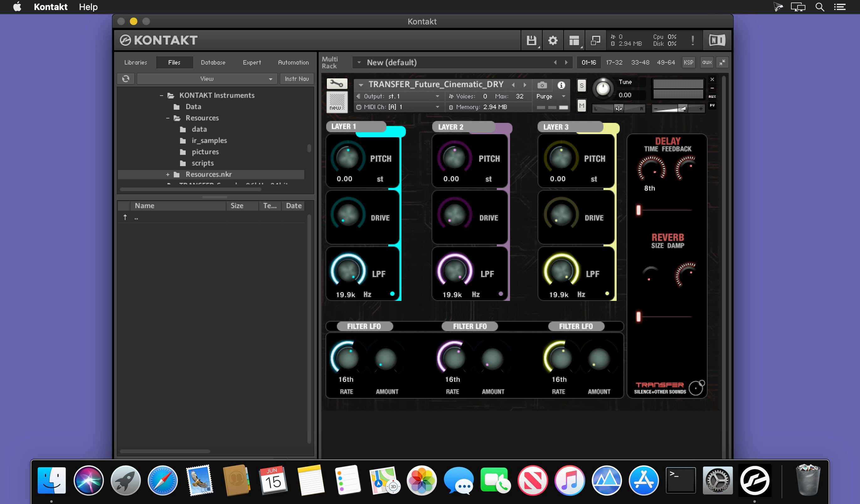Viewport: 860px width, 504px height.
Task: Open the MIDI Ch dropdown
Action: (x=398, y=107)
